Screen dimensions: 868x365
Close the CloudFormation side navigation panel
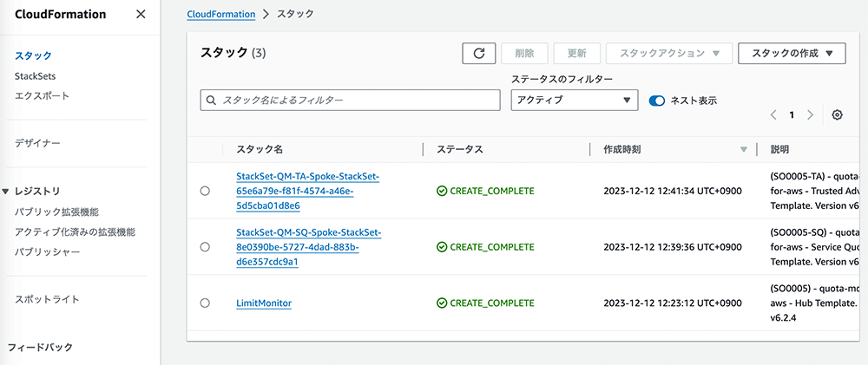(141, 15)
